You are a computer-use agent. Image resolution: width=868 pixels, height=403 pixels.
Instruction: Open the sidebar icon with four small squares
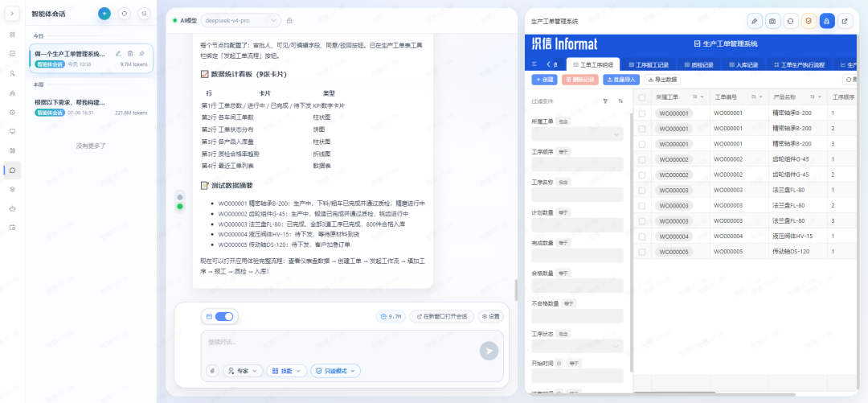click(x=12, y=35)
